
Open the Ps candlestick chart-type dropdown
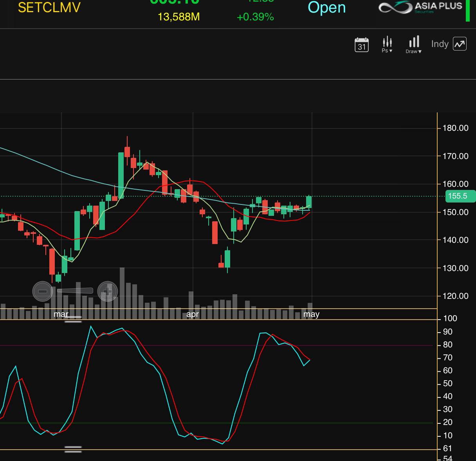[387, 45]
